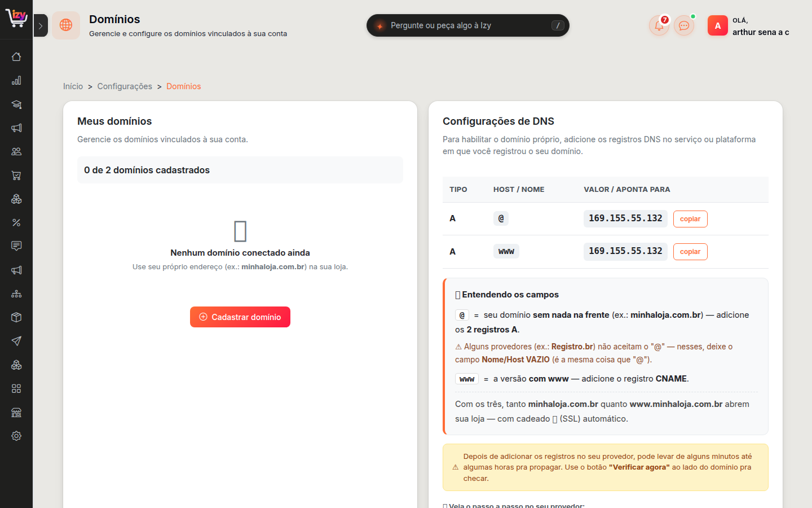
Task: Click the slash shortcut badge in search bar
Action: 558,25
